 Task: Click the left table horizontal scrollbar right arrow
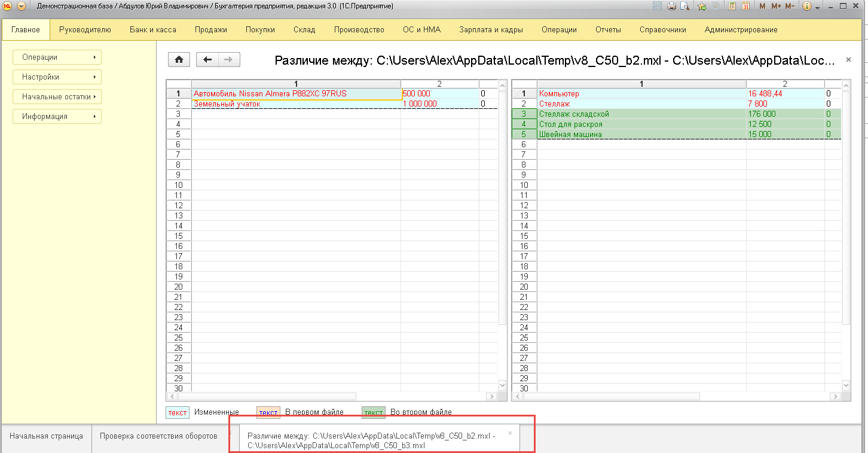(x=491, y=396)
